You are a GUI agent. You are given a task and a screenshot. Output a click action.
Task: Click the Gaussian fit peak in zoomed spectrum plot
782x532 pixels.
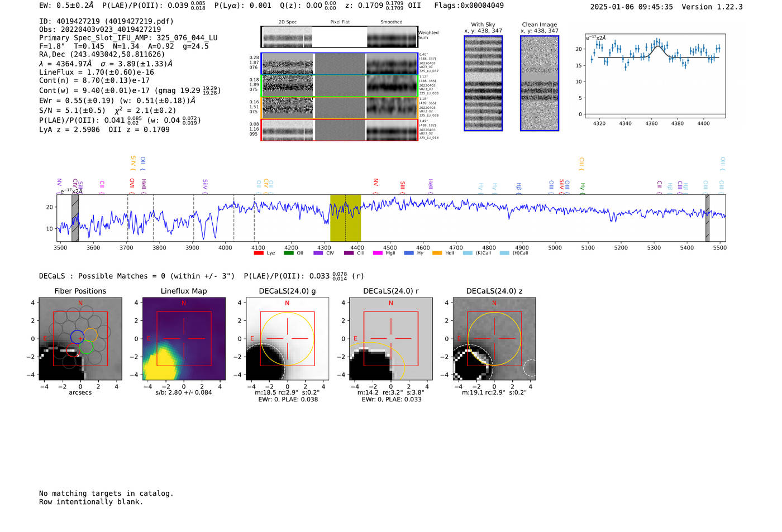(x=658, y=45)
